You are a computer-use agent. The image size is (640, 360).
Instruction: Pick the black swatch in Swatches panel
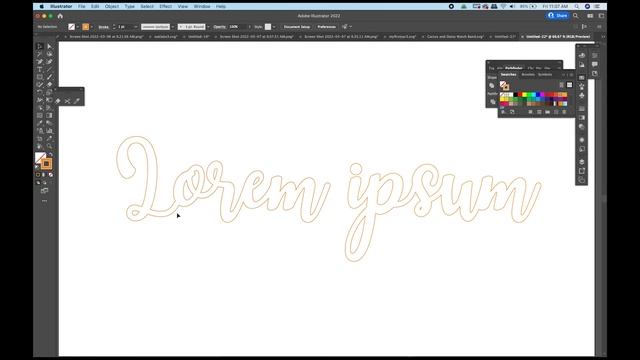tap(516, 95)
